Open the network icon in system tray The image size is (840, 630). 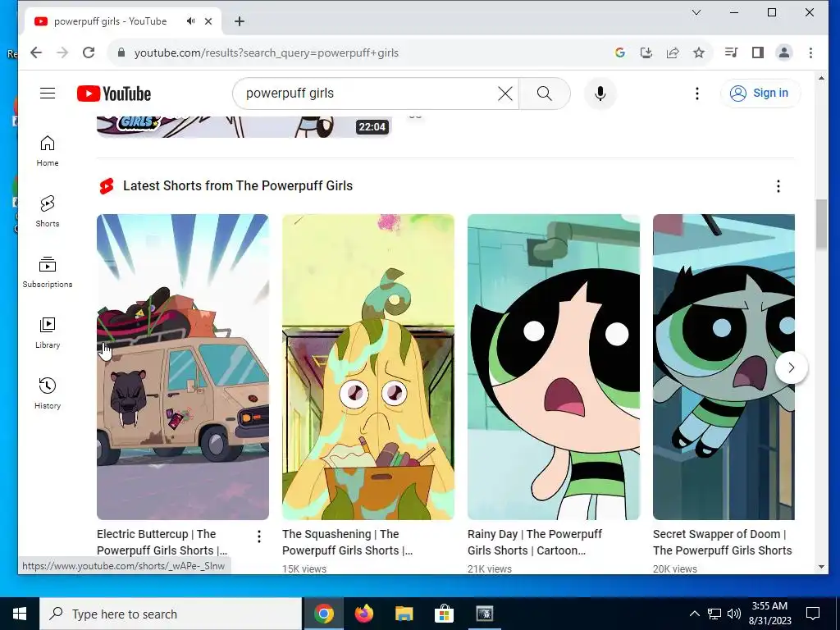[714, 614]
